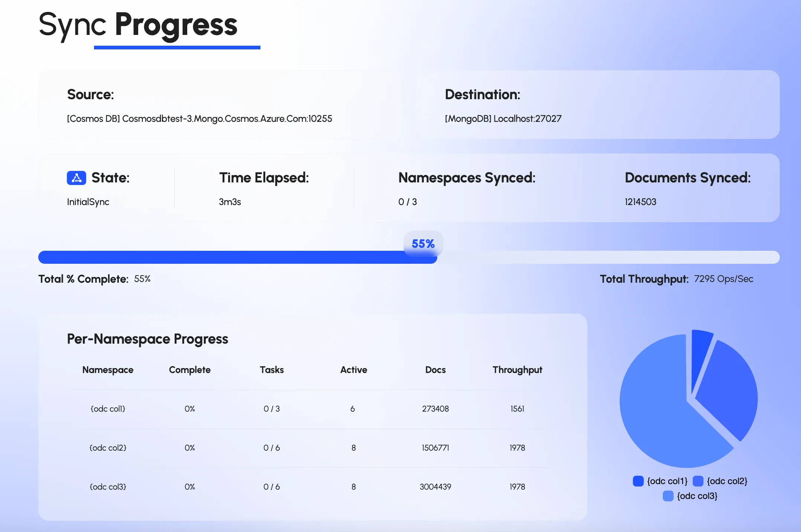Click the {odc col2} namespace row name
801x532 pixels.
(108, 448)
